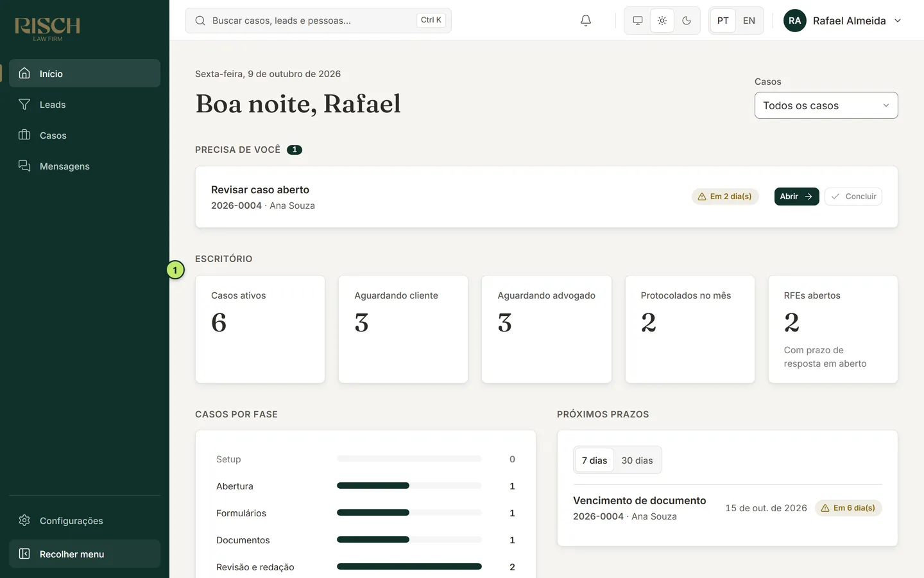This screenshot has width=924, height=578.
Task: Click the Em 2 dia(s) warning badge
Action: pyautogui.click(x=725, y=197)
